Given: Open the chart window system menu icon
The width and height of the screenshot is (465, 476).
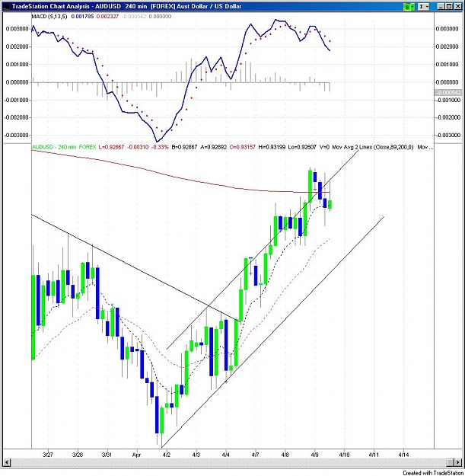Looking at the screenshot, I should [x=6, y=6].
